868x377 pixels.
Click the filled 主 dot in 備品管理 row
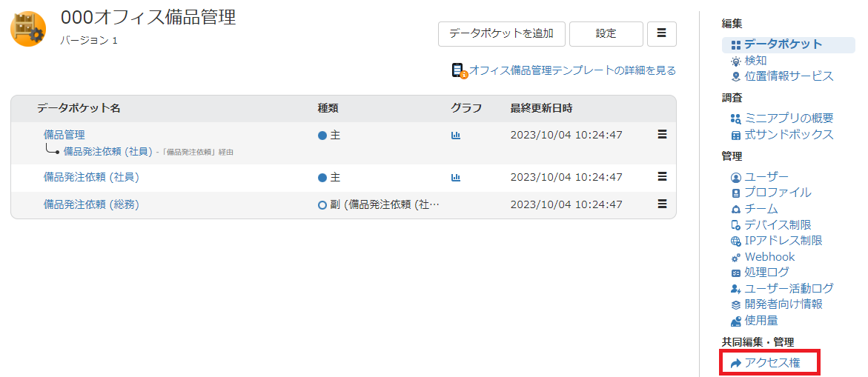click(322, 136)
